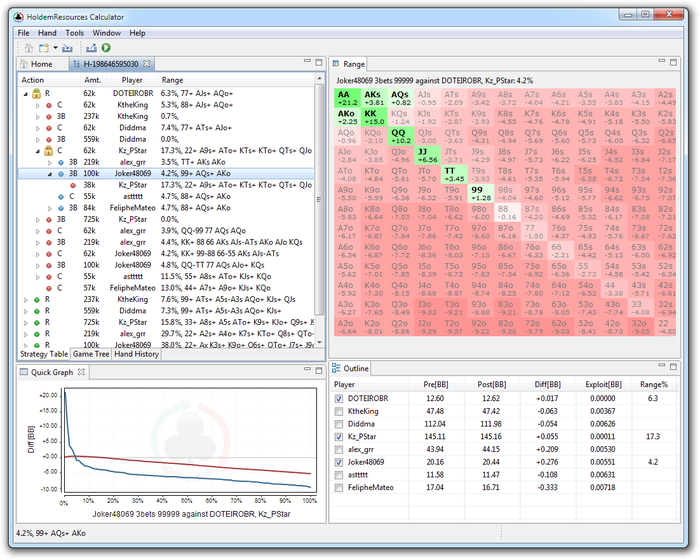Open the Help menu
This screenshot has width=700, height=560.
(138, 33)
